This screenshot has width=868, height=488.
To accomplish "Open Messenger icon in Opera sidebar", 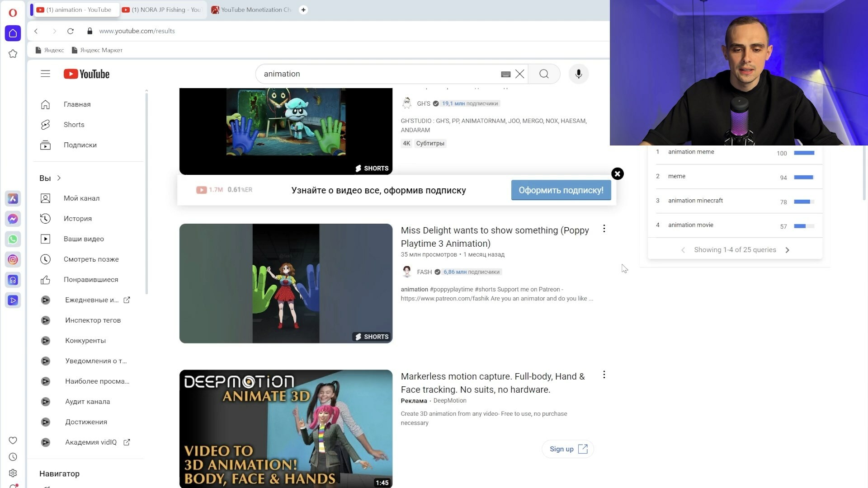I will tap(13, 219).
